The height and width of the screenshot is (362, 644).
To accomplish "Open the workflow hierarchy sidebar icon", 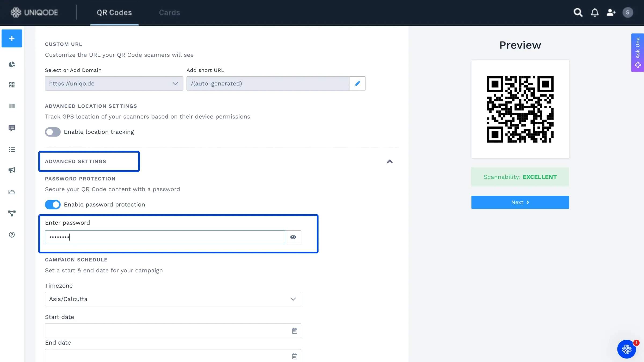I will [x=12, y=213].
